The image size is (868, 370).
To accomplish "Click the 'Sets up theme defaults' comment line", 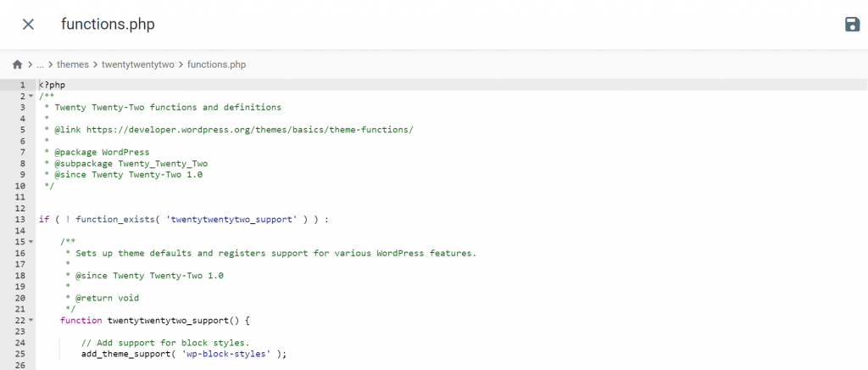I will click(275, 253).
